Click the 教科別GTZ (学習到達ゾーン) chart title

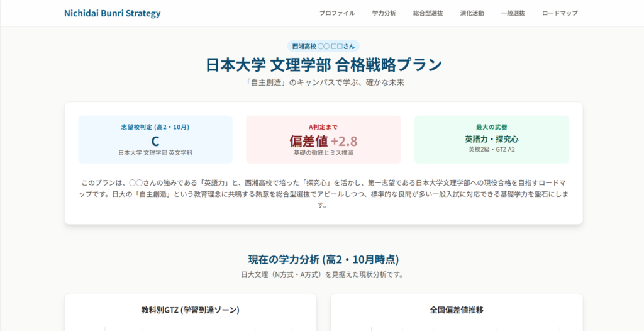click(190, 310)
